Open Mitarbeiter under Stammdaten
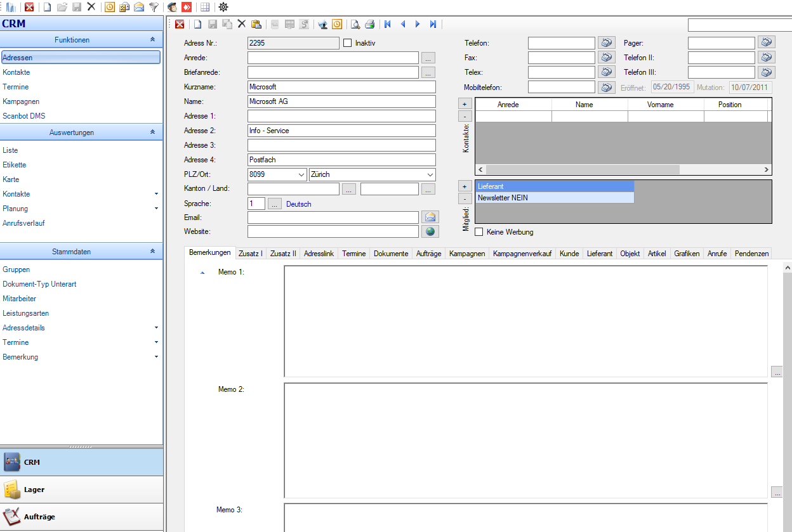This screenshot has height=532, width=792. (20, 299)
